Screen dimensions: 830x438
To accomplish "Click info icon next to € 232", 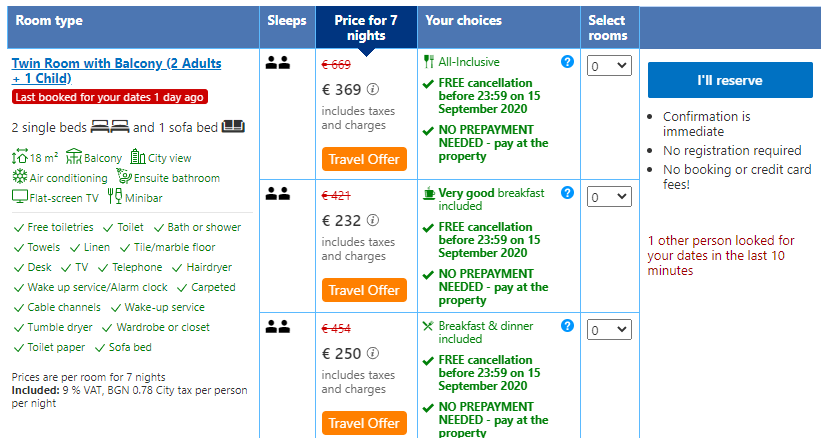I will 373,220.
